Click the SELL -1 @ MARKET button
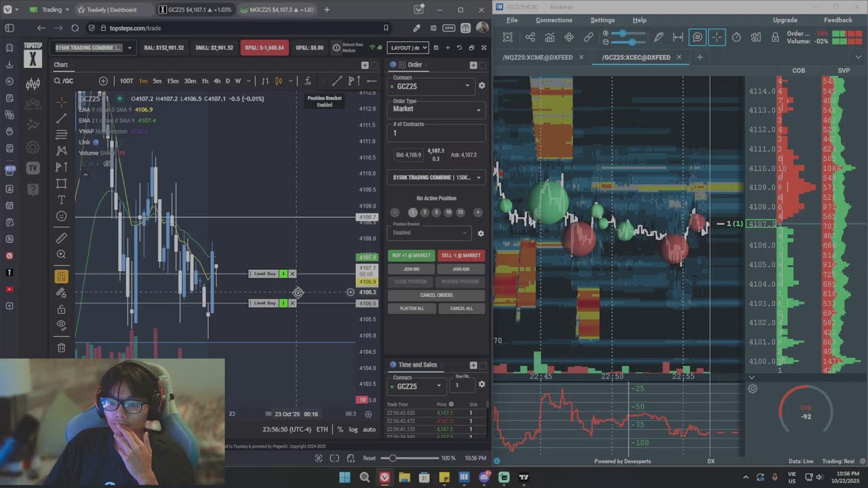This screenshot has height=488, width=868. (461, 256)
